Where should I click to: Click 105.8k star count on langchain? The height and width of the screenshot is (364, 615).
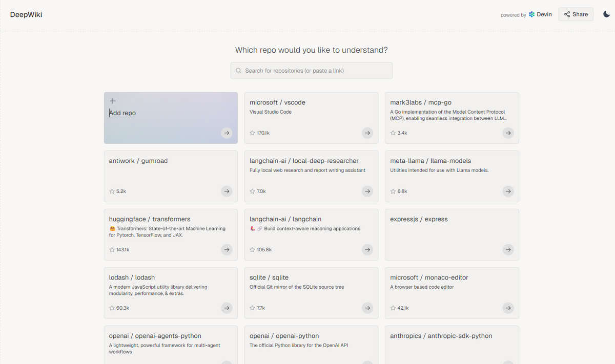[264, 250]
